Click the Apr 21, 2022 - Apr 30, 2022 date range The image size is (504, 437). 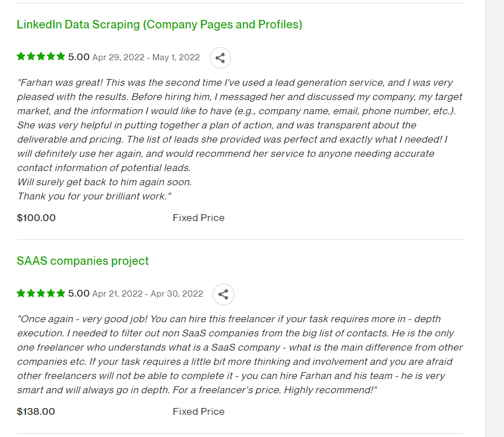click(x=148, y=293)
